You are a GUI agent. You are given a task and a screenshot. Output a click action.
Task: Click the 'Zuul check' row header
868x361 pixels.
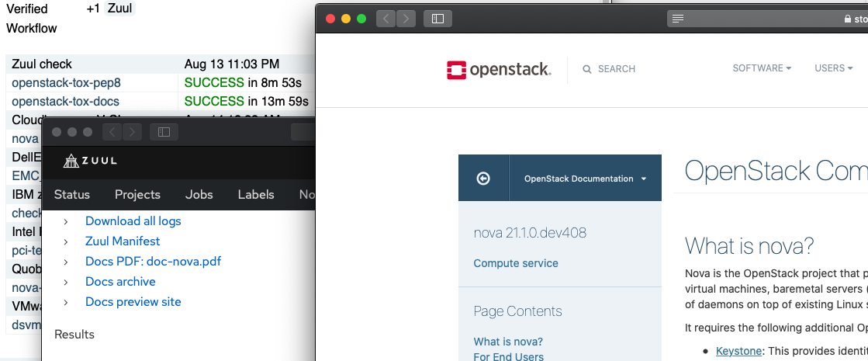click(x=42, y=64)
